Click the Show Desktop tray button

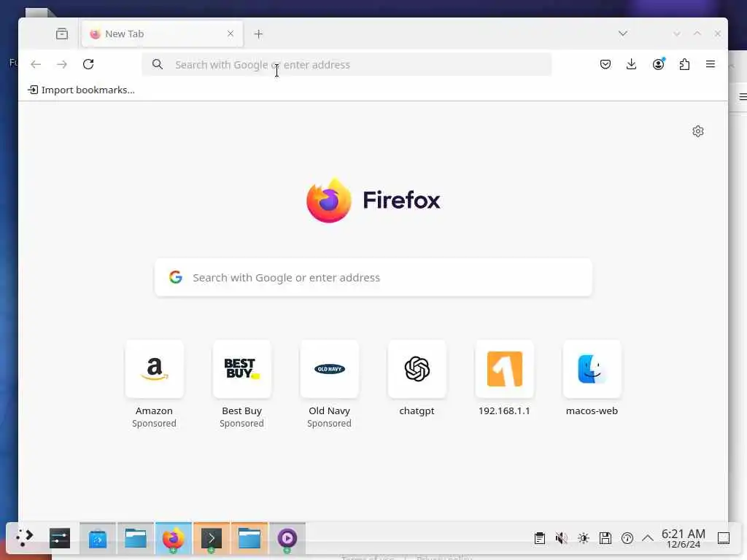(x=724, y=538)
